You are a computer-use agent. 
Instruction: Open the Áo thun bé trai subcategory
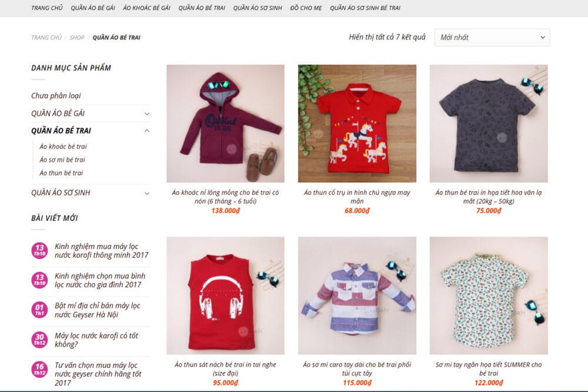click(x=61, y=172)
